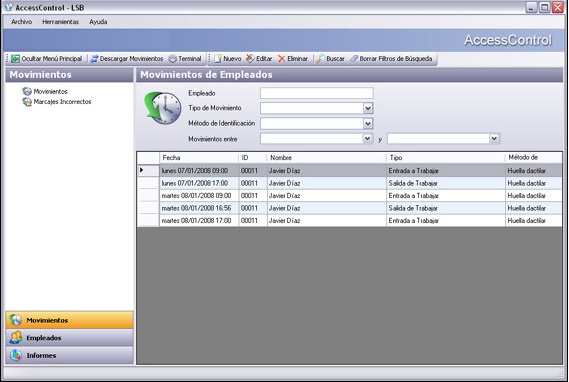This screenshot has height=382, width=569.
Task: Click Salida de Trabajar in 16:56 row
Action: tap(413, 208)
